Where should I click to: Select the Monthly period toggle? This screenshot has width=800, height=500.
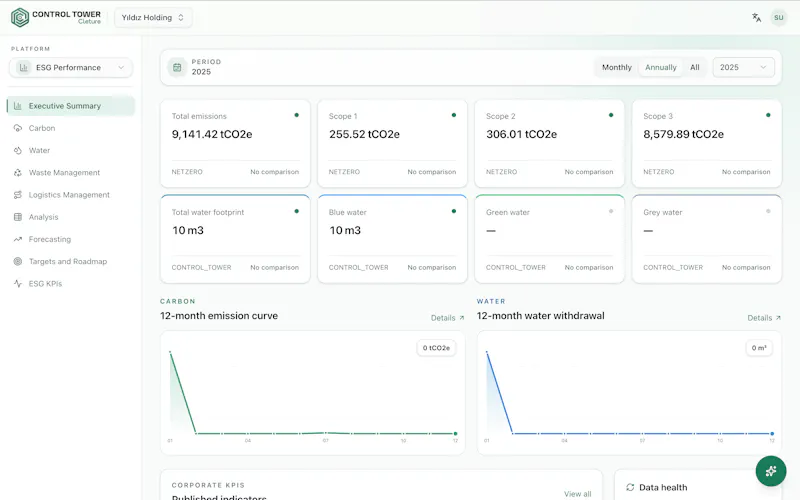pyautogui.click(x=616, y=67)
